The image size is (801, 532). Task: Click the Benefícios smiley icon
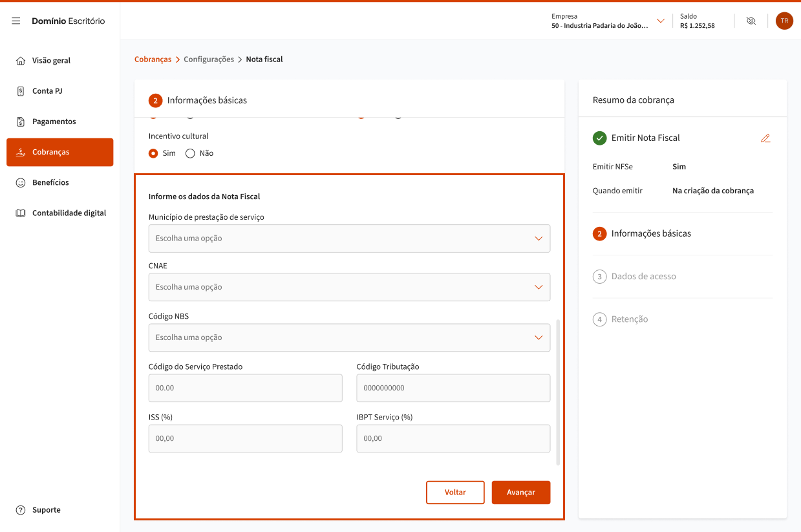tap(21, 182)
